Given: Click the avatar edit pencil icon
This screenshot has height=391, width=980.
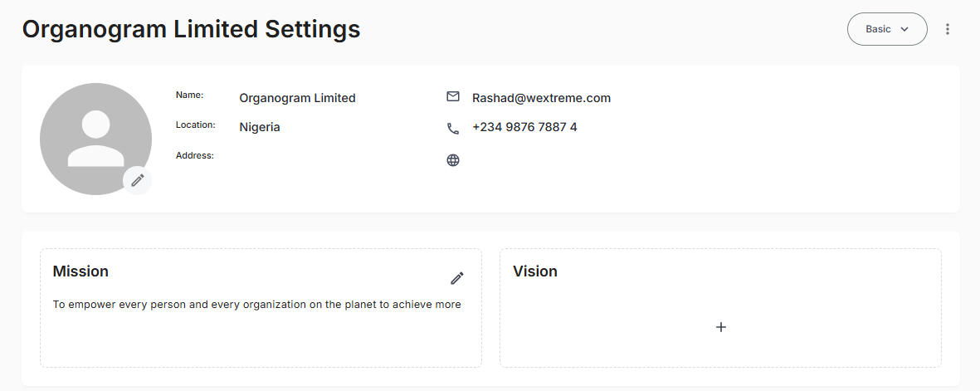Looking at the screenshot, I should 138,180.
